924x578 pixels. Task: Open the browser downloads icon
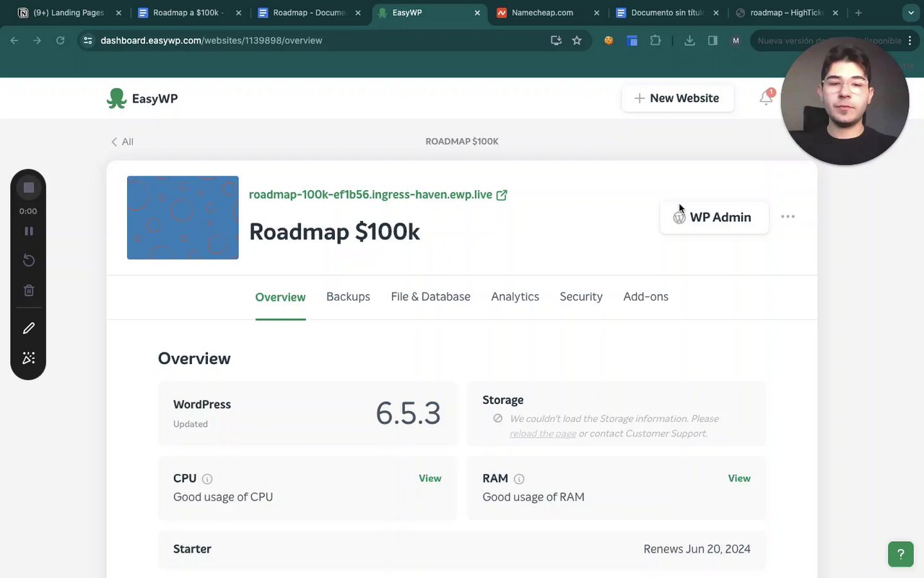[x=689, y=40]
